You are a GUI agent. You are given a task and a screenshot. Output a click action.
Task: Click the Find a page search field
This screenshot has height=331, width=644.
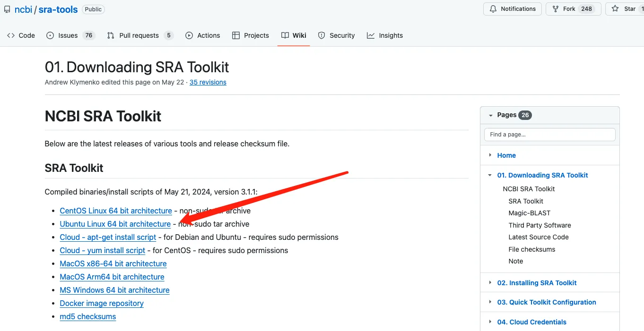pyautogui.click(x=549, y=134)
